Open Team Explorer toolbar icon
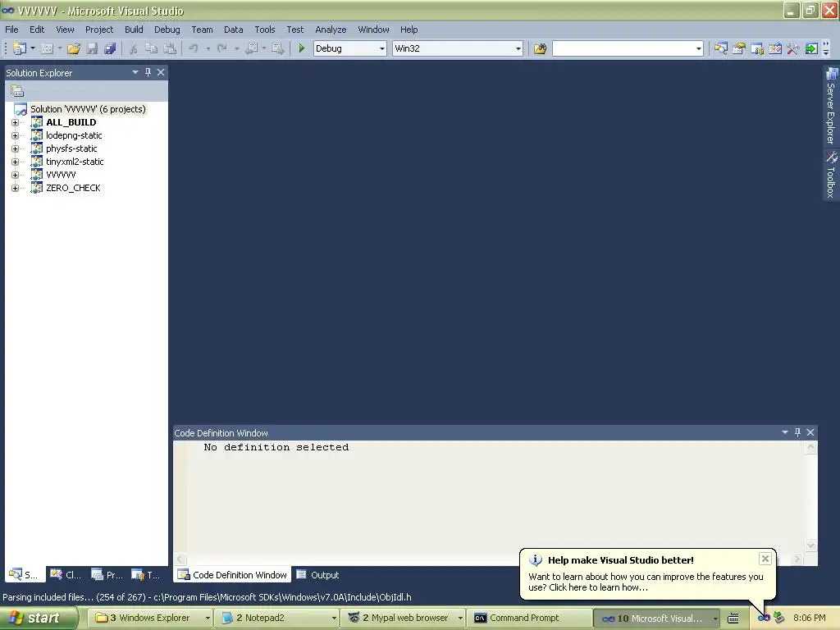The height and width of the screenshot is (630, 840). pyautogui.click(x=757, y=48)
